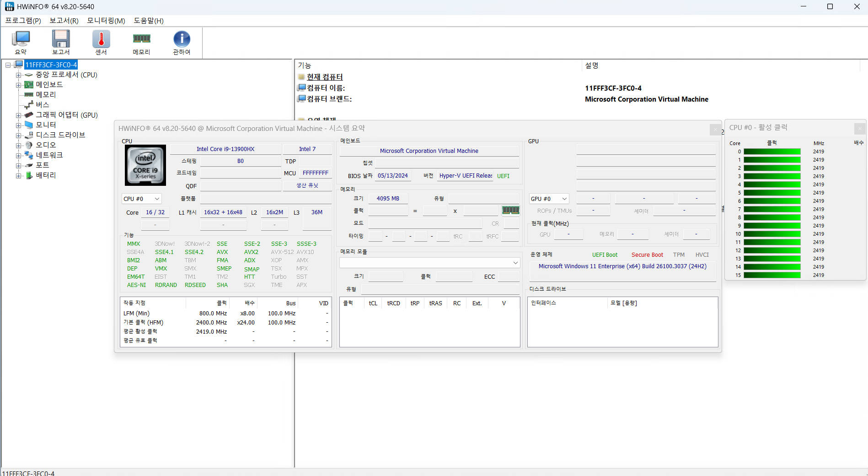This screenshot has height=476, width=868.
Task: Click the LFM (Min) row
Action: (225, 314)
